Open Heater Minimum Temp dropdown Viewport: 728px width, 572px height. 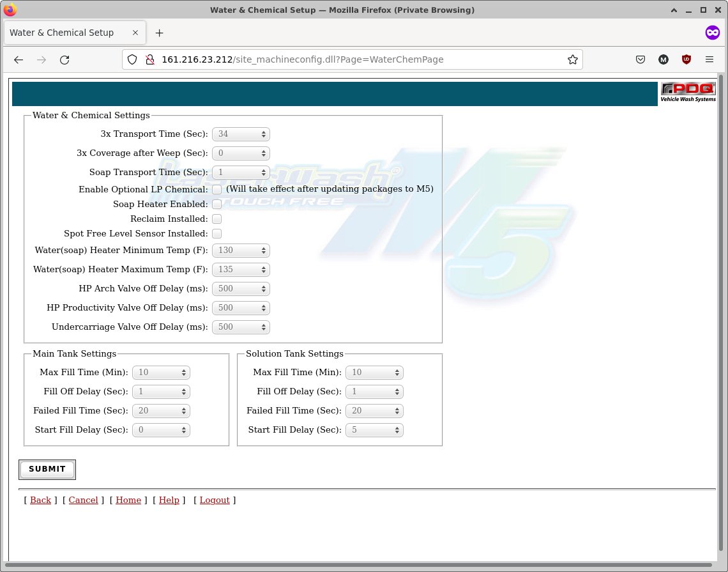pyautogui.click(x=241, y=251)
